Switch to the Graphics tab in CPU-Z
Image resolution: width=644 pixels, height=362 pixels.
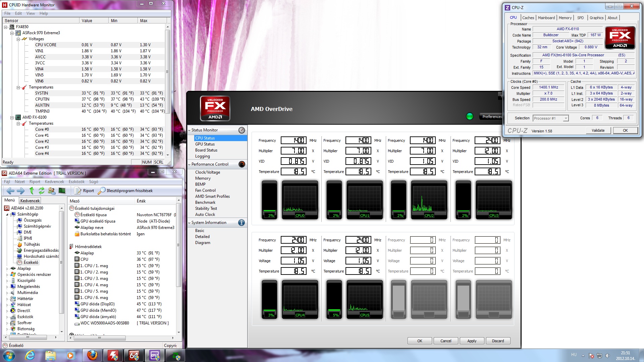(x=596, y=18)
